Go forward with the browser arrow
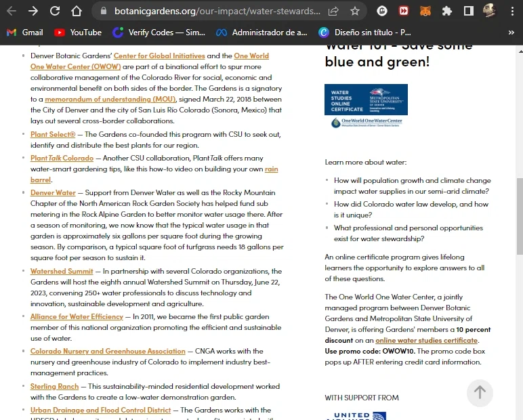This screenshot has height=420, width=523. (33, 11)
